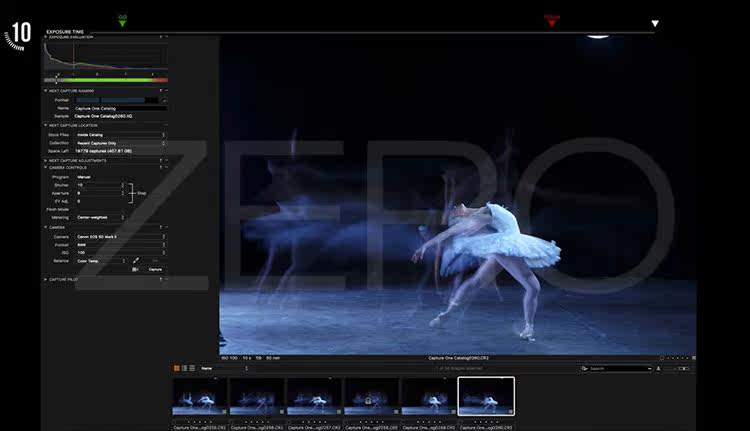The width and height of the screenshot is (750, 431).
Task: Click the images selected count text
Action: 459,368
